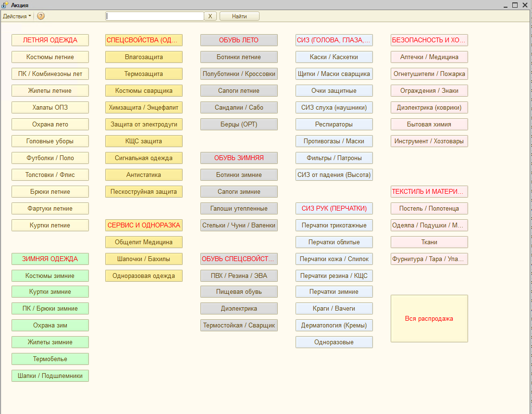Select Перчатки трикотажные category
532x414 pixels.
coord(334,226)
